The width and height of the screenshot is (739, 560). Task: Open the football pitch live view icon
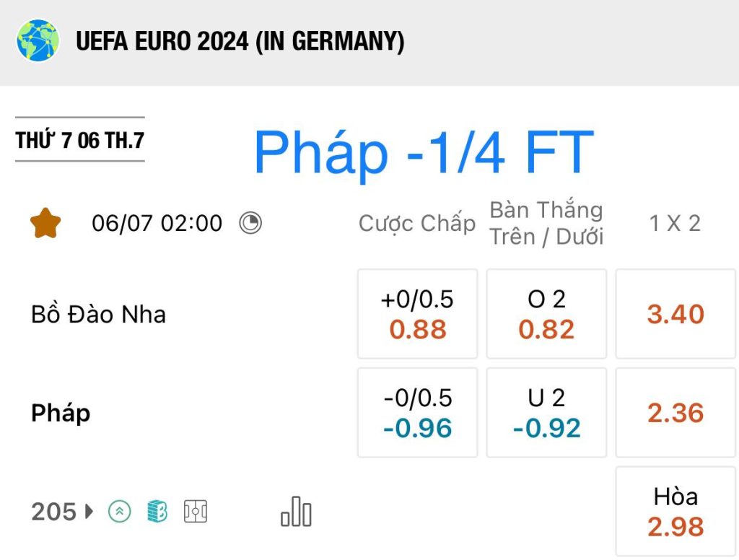click(x=195, y=512)
